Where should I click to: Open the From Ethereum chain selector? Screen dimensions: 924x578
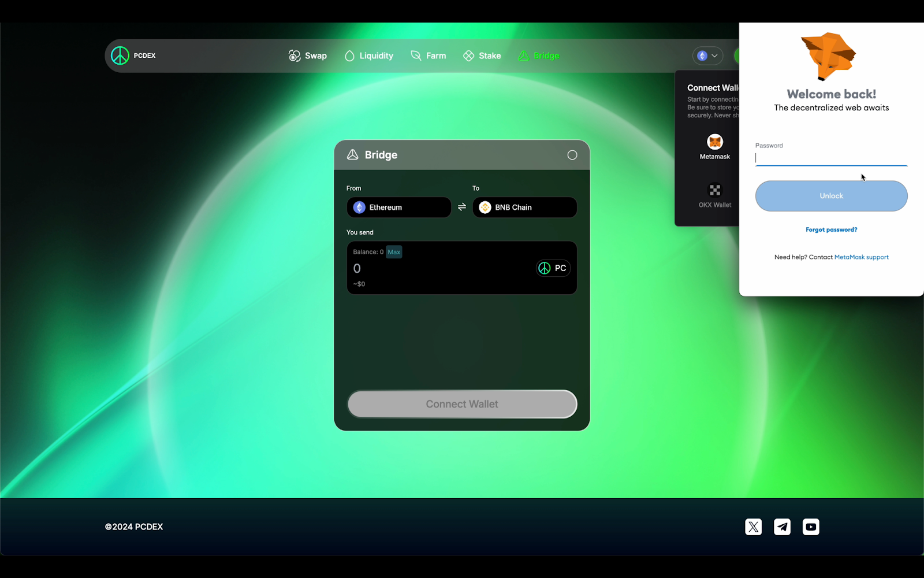(398, 208)
